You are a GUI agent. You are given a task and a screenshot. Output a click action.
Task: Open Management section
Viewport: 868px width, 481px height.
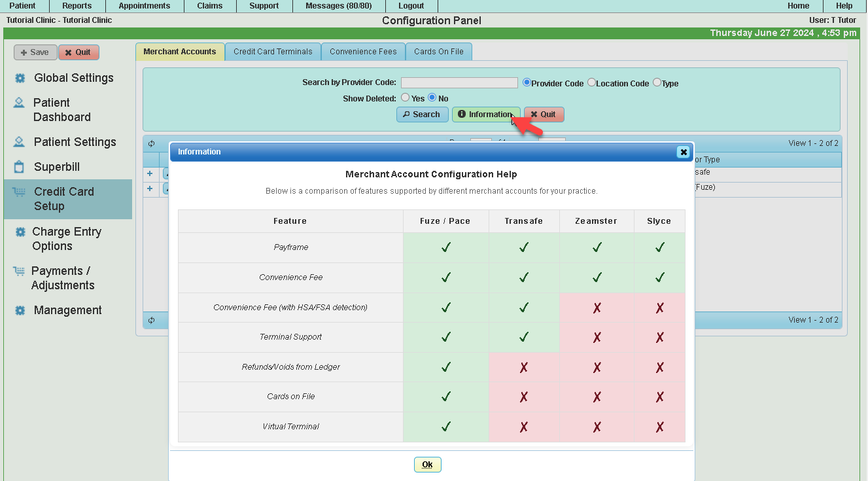pyautogui.click(x=68, y=310)
